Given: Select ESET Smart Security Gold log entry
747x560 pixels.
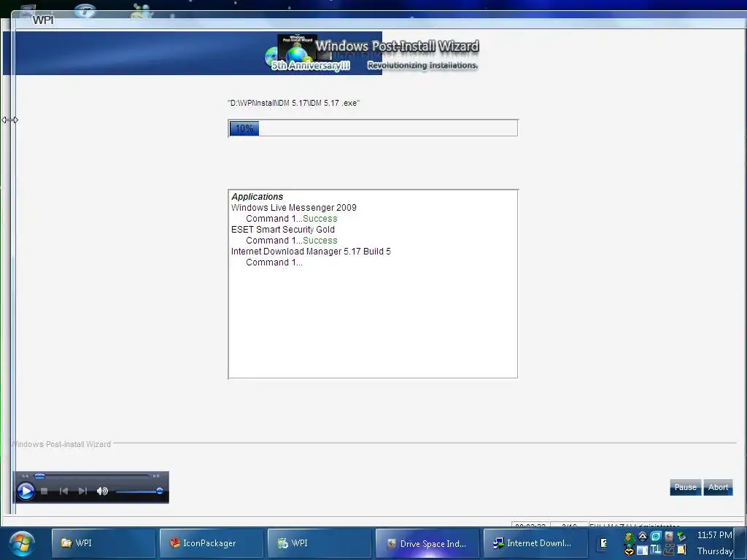Looking at the screenshot, I should (x=283, y=230).
